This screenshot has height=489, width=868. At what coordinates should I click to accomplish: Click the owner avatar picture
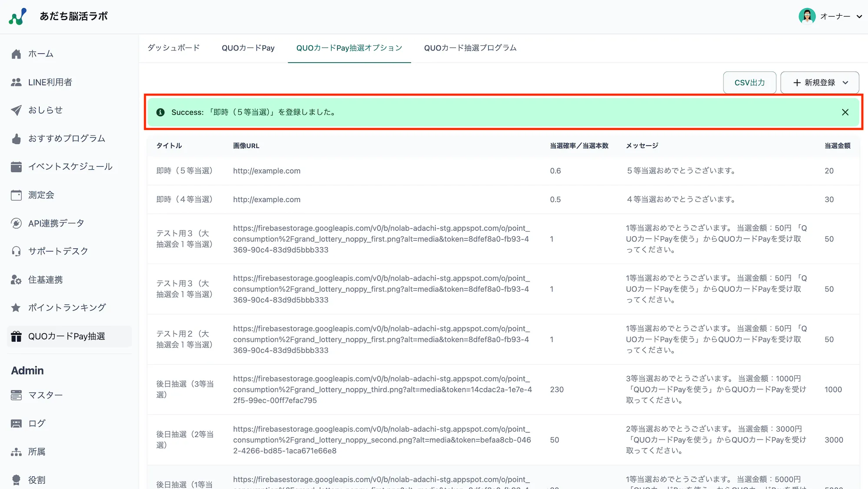pos(807,17)
